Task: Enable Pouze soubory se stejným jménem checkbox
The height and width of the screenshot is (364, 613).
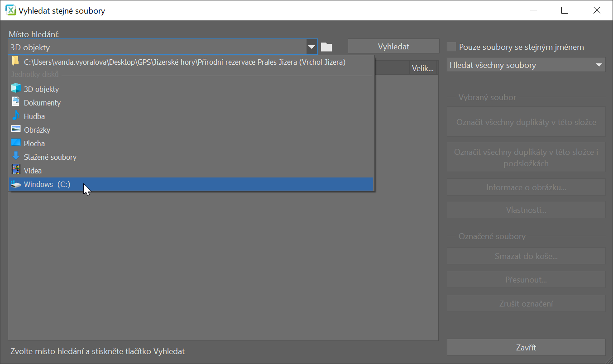Action: (x=451, y=47)
